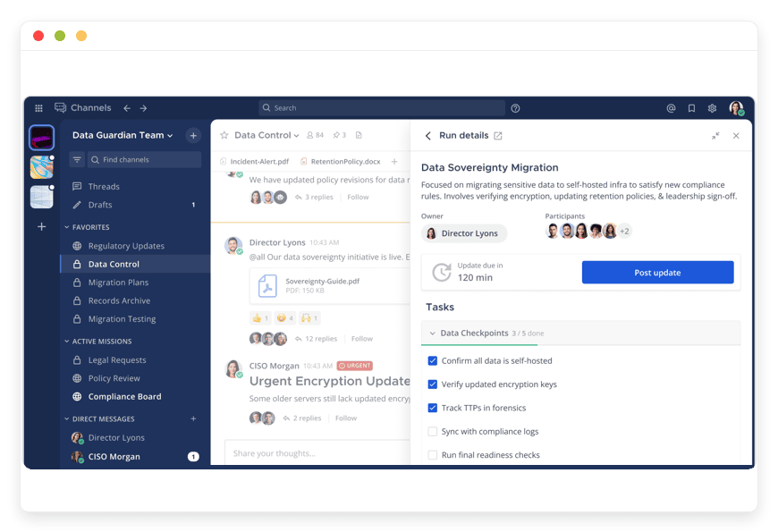Screen dimensions: 778x532
Task: Collapse the Run details panel size
Action: coord(715,136)
